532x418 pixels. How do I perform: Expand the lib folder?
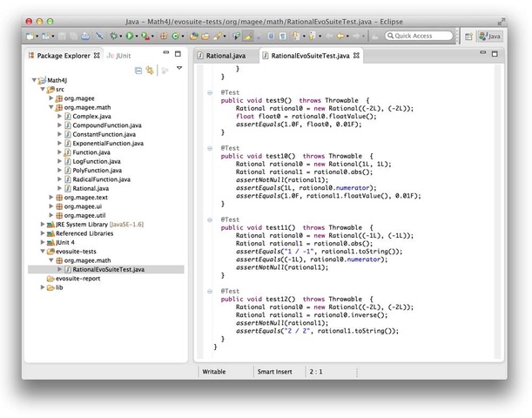pos(43,287)
